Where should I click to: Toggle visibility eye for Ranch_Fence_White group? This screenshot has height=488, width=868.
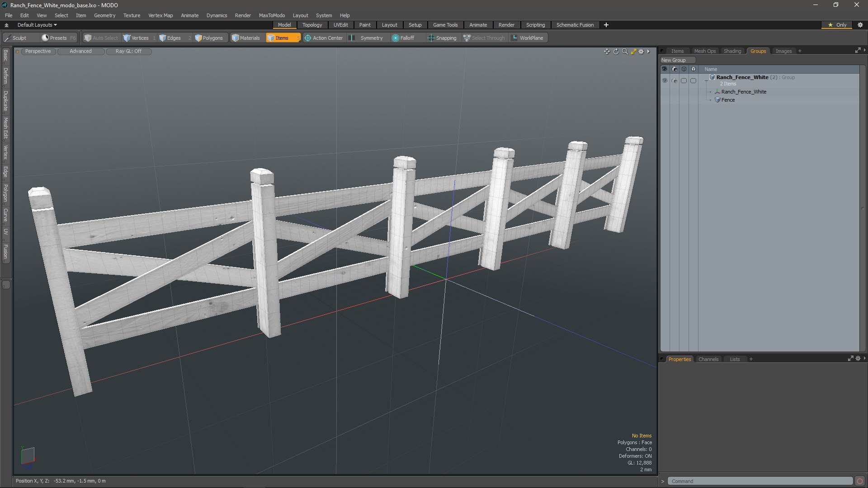pyautogui.click(x=665, y=80)
